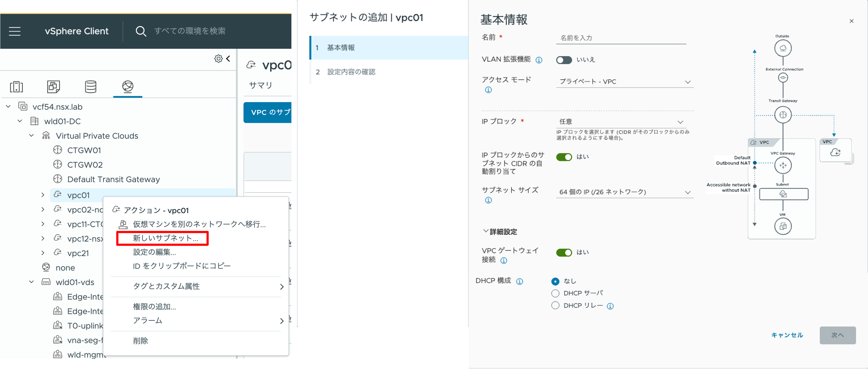Click the vpc01 cloud icon in tree

point(58,195)
